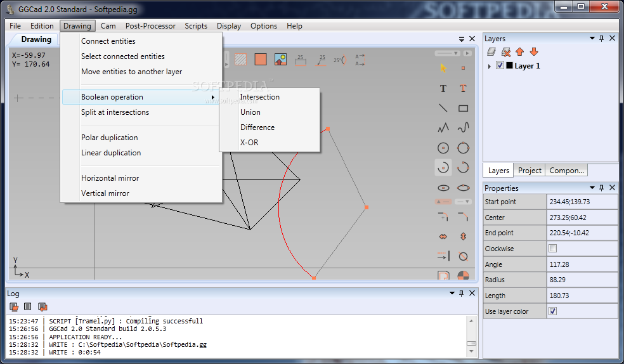The width and height of the screenshot is (624, 364).
Task: Select the Fillet rounded corner tool
Action: (443, 217)
